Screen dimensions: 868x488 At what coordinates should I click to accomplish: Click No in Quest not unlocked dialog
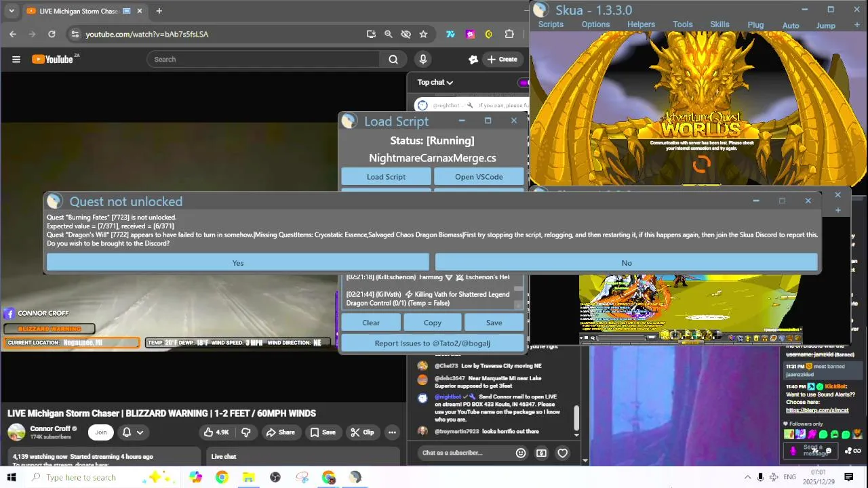pos(626,262)
